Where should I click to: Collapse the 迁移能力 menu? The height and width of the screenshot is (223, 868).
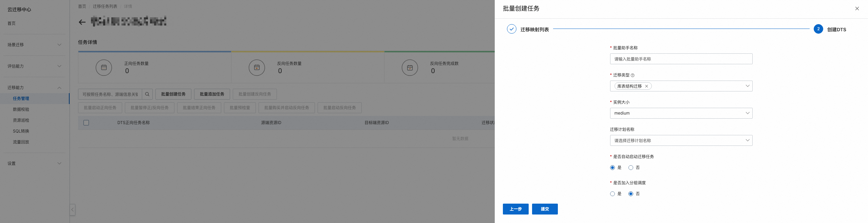[34, 88]
